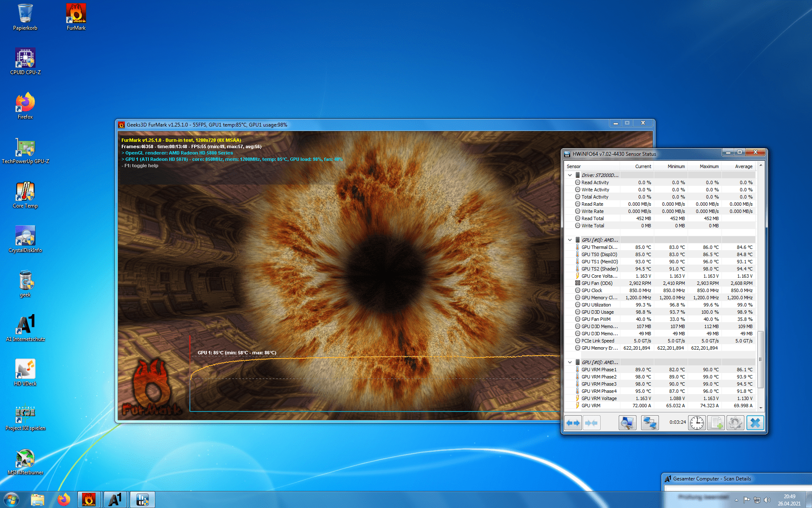Click the Current column header
This screenshot has height=508, width=812.
coord(637,166)
